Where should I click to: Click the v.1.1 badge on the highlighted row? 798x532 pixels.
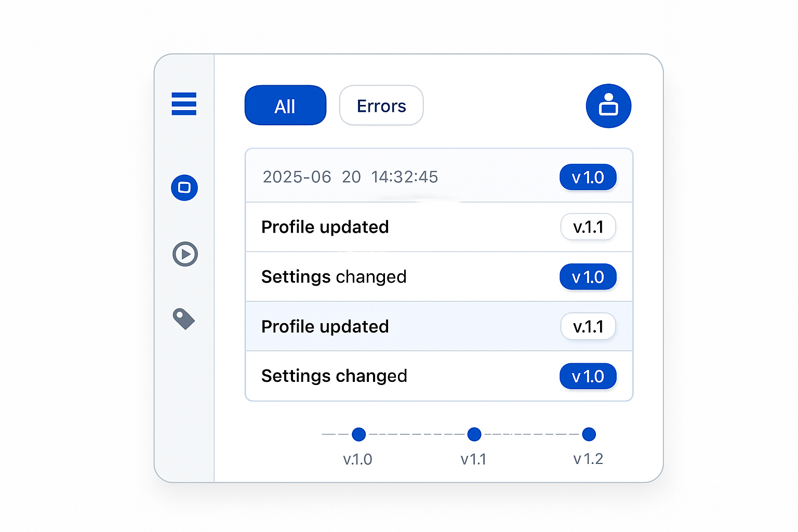coord(588,326)
